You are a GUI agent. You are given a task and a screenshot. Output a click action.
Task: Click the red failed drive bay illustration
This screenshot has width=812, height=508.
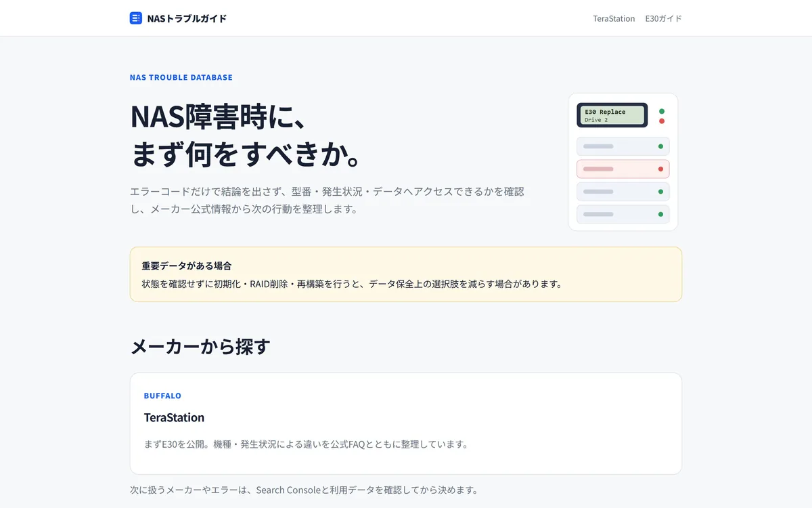[623, 169]
